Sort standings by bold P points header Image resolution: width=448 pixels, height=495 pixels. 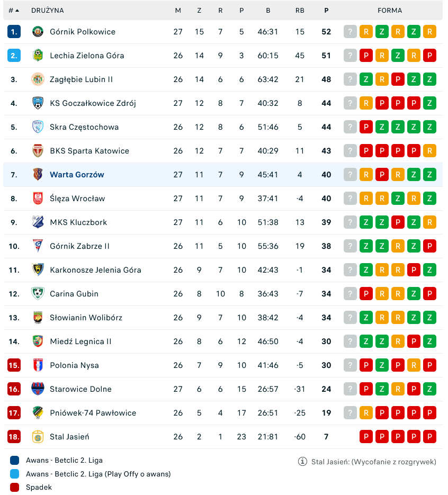click(x=326, y=11)
